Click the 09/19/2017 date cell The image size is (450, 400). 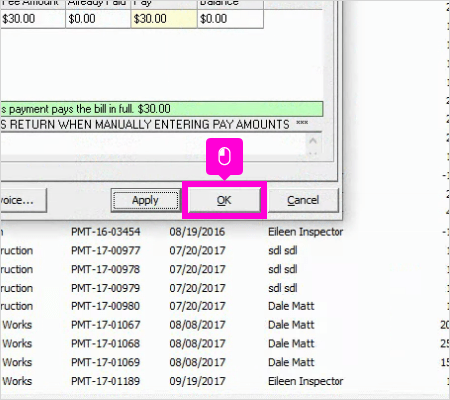pos(197,381)
